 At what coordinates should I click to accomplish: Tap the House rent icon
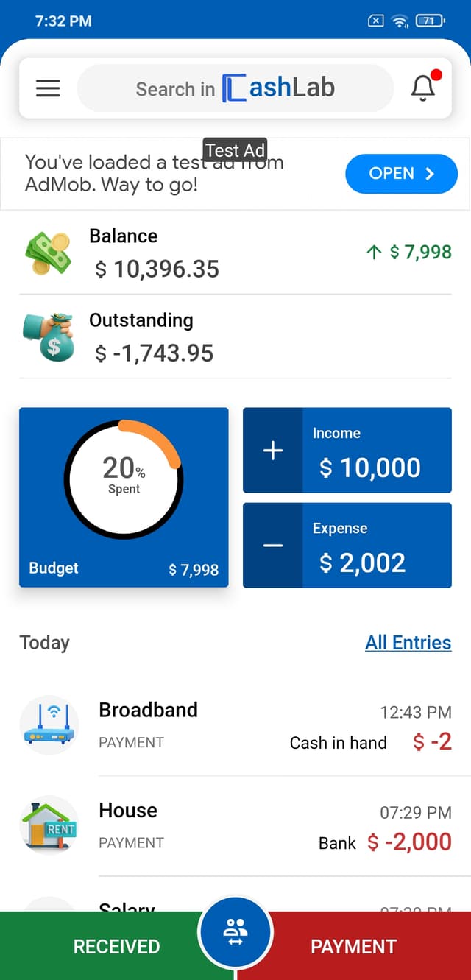[x=49, y=825]
